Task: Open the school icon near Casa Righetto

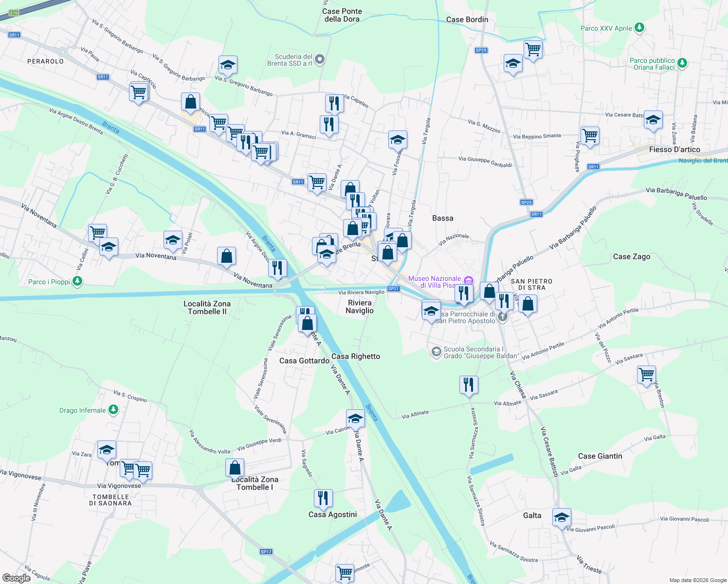Action: tap(356, 418)
